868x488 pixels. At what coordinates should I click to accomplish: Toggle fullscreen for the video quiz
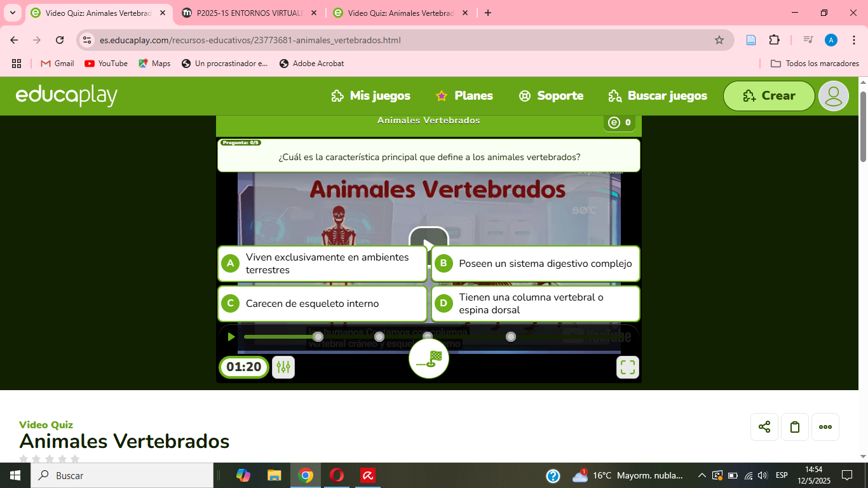pyautogui.click(x=628, y=367)
